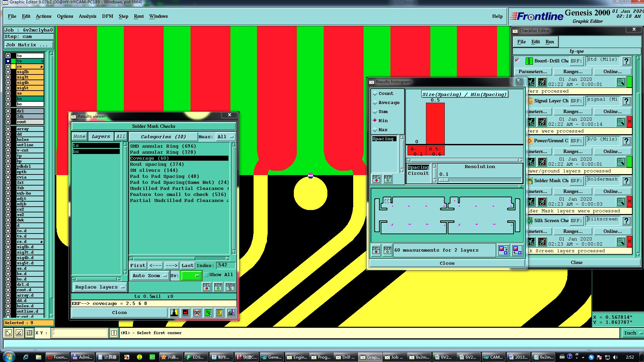
Task: Click exclamation icon beside coordinate field
Action: (114, 333)
